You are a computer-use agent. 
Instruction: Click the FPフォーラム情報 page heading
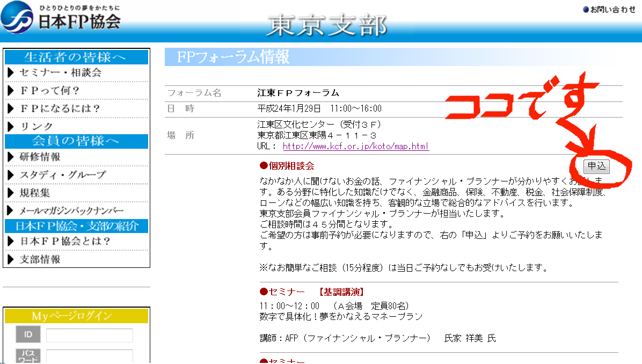pos(233,57)
